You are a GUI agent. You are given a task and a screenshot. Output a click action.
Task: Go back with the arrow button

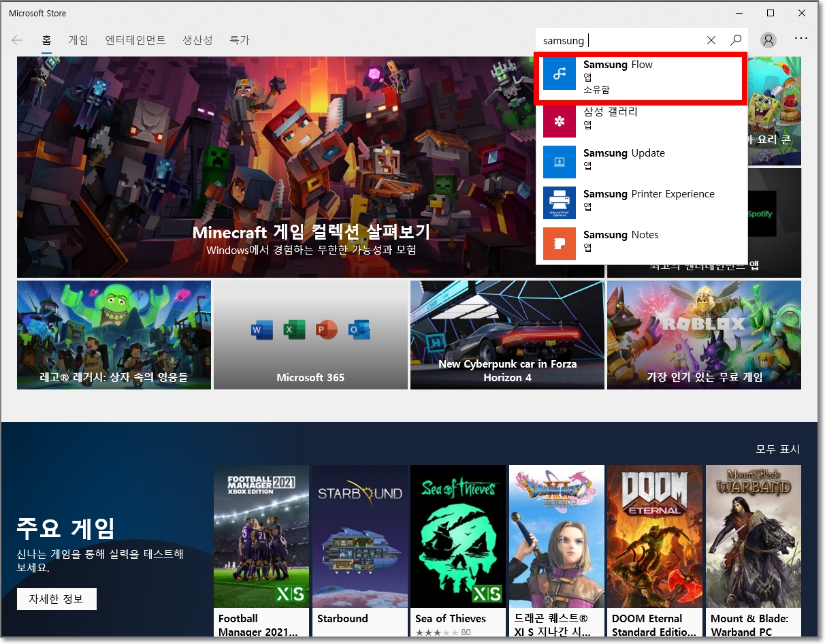click(x=17, y=40)
